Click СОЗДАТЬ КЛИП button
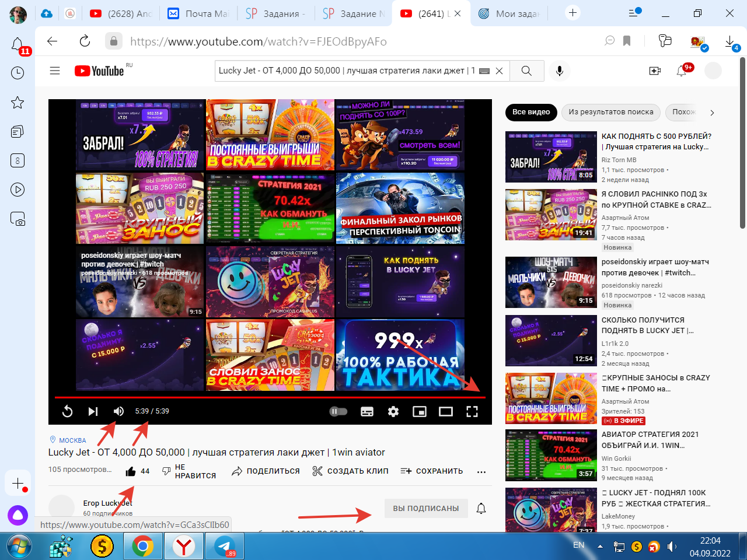 coord(350,471)
